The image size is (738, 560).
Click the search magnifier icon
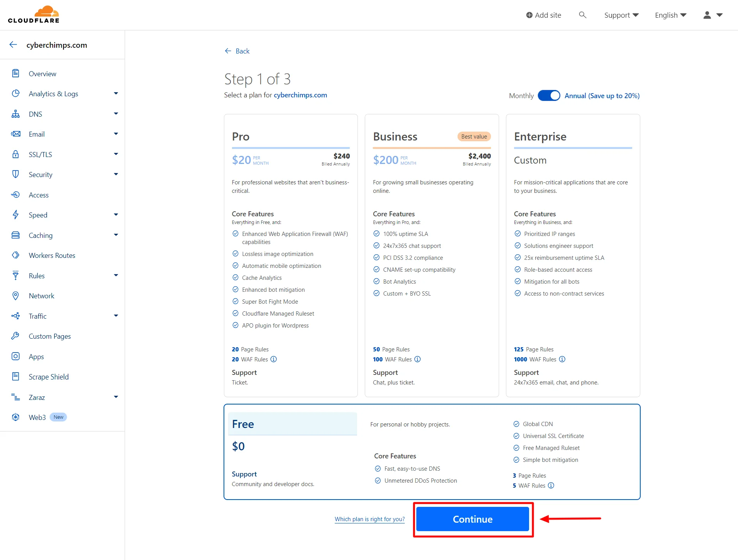(x=583, y=15)
